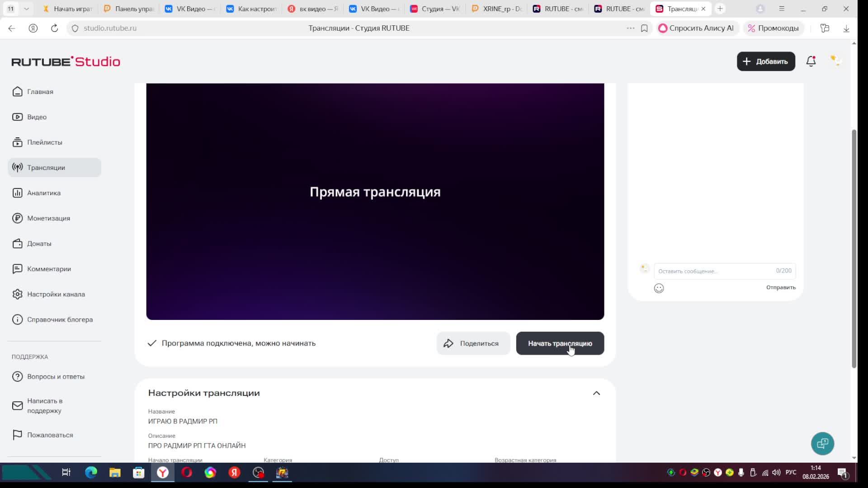Screen dimensions: 868x488
Task: Click the Поделиться button
Action: 473,343
